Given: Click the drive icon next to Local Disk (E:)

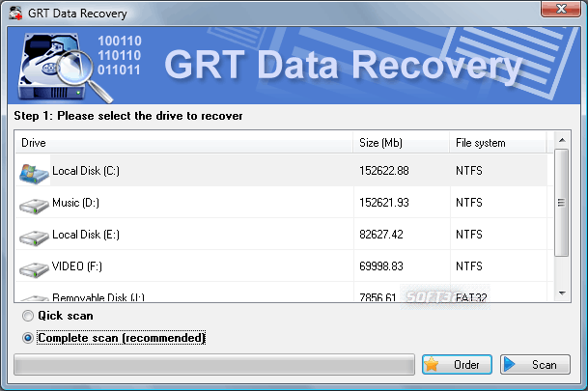Looking at the screenshot, I should (34, 237).
